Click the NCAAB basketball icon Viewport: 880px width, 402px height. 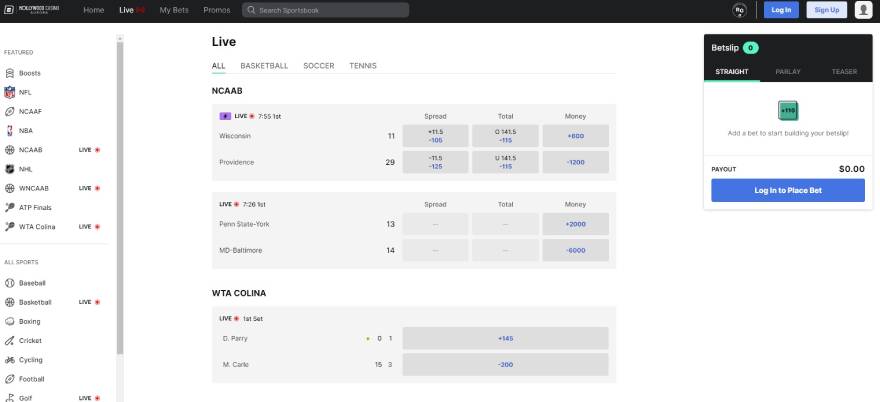[x=10, y=150]
